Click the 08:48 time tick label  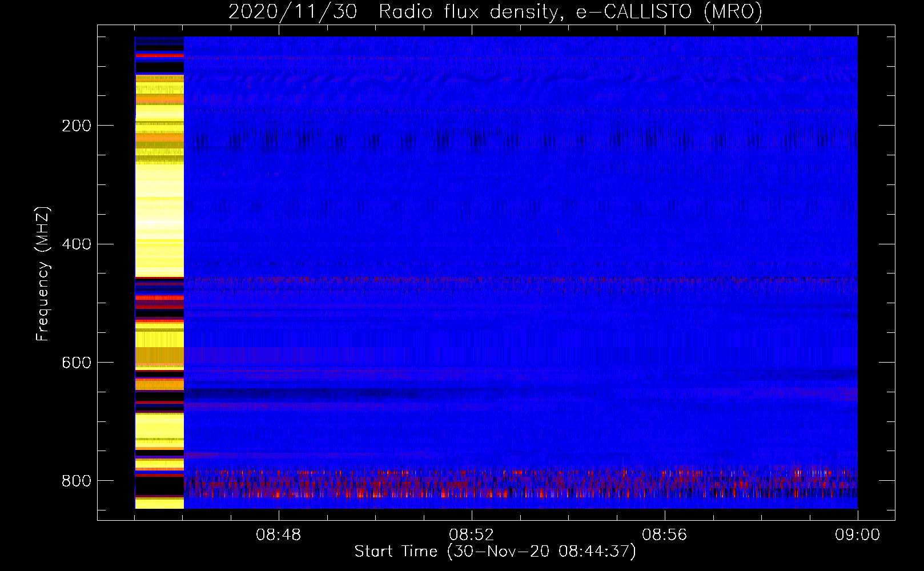[x=279, y=536]
